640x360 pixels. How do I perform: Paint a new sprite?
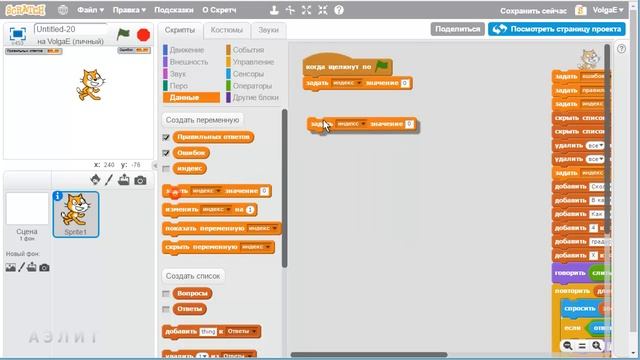(109, 180)
